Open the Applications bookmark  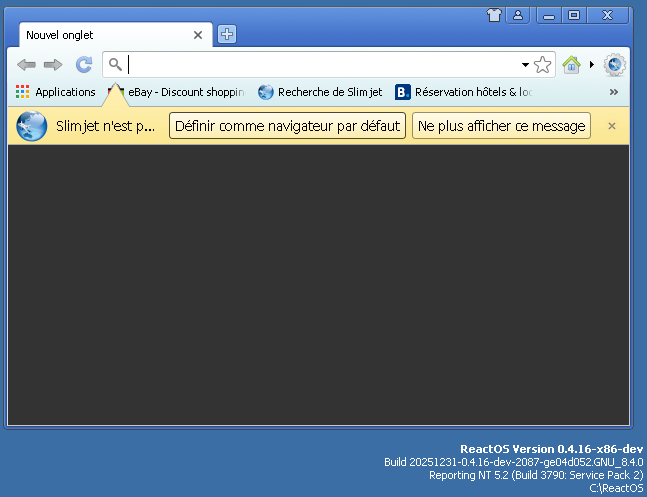pyautogui.click(x=56, y=92)
